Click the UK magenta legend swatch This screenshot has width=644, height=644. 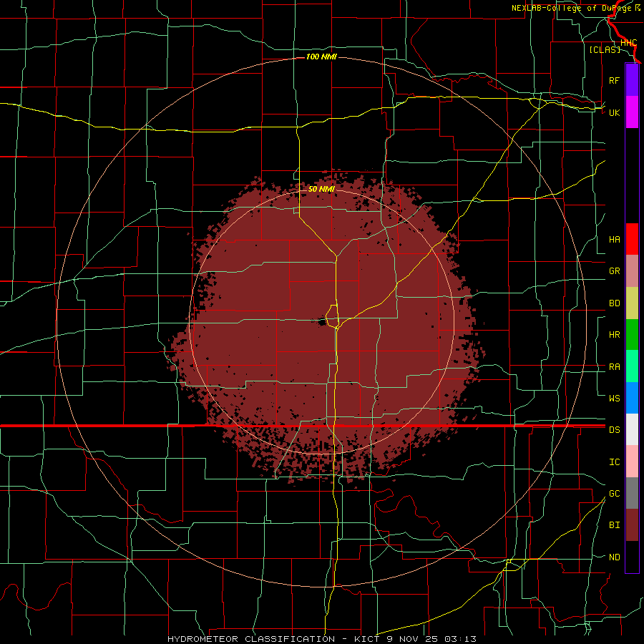pos(632,112)
